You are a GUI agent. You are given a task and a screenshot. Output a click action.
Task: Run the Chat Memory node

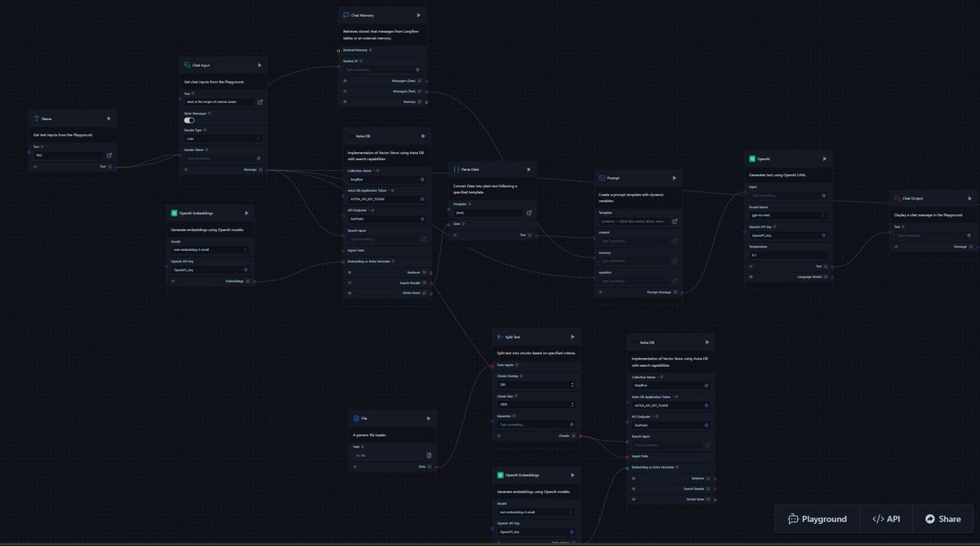pyautogui.click(x=418, y=15)
